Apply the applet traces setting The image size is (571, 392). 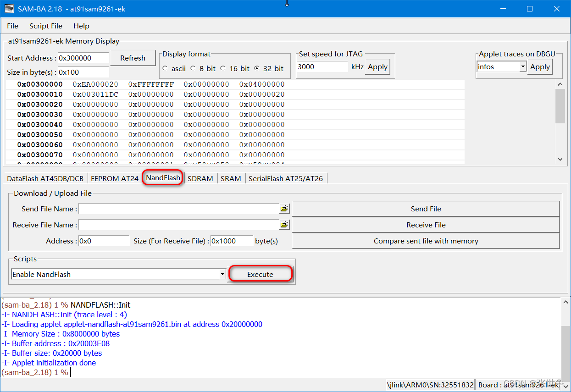(540, 67)
